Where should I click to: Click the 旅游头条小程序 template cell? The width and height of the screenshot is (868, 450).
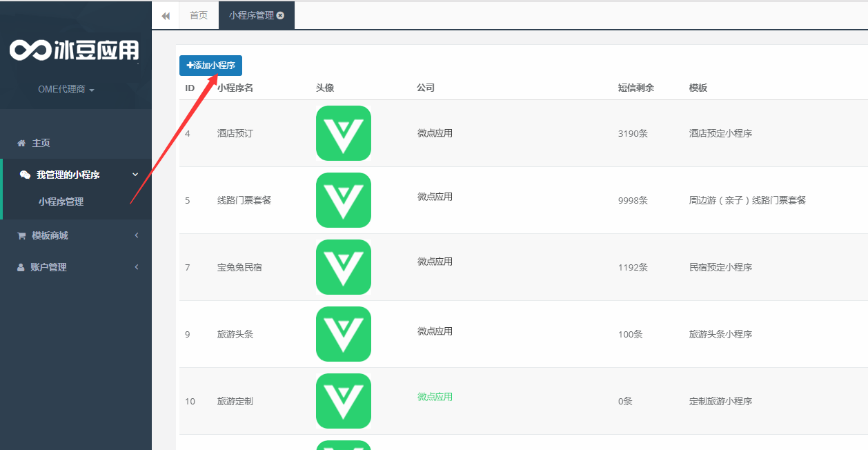pyautogui.click(x=720, y=334)
